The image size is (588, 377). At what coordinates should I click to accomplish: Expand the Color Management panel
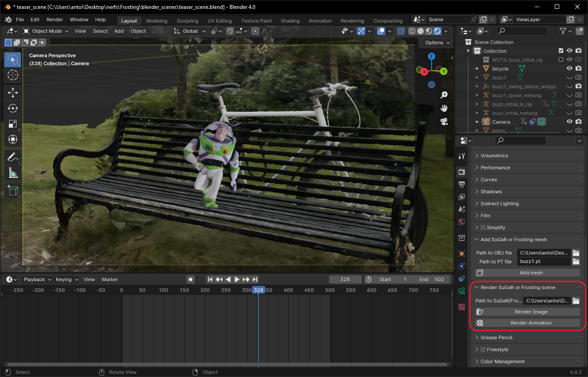(527, 361)
